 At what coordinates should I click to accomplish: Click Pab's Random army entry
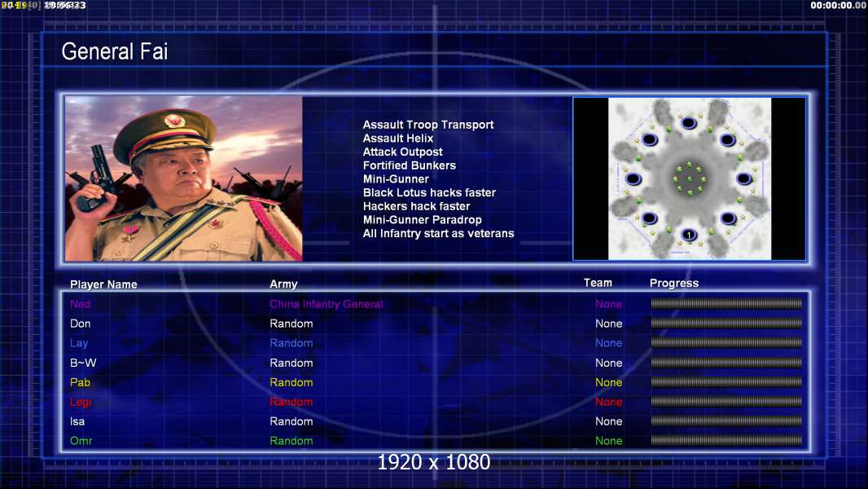tap(292, 382)
